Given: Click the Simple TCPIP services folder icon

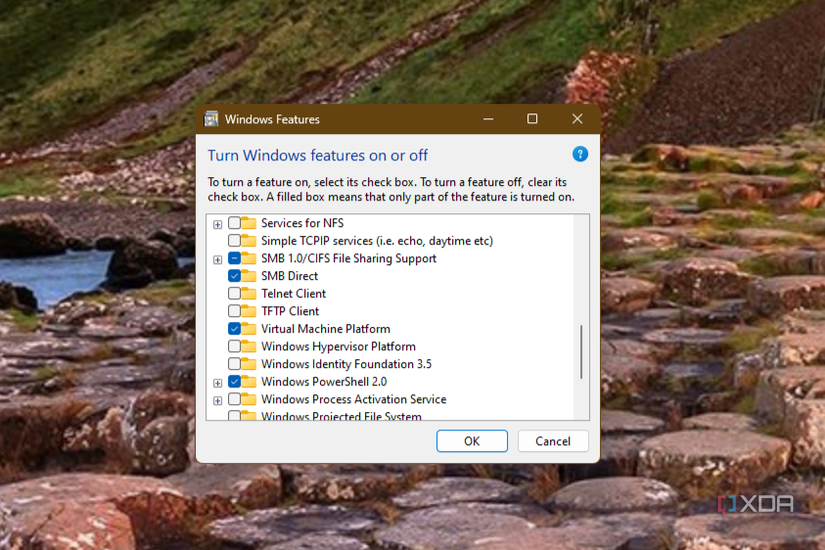Looking at the screenshot, I should pyautogui.click(x=249, y=241).
